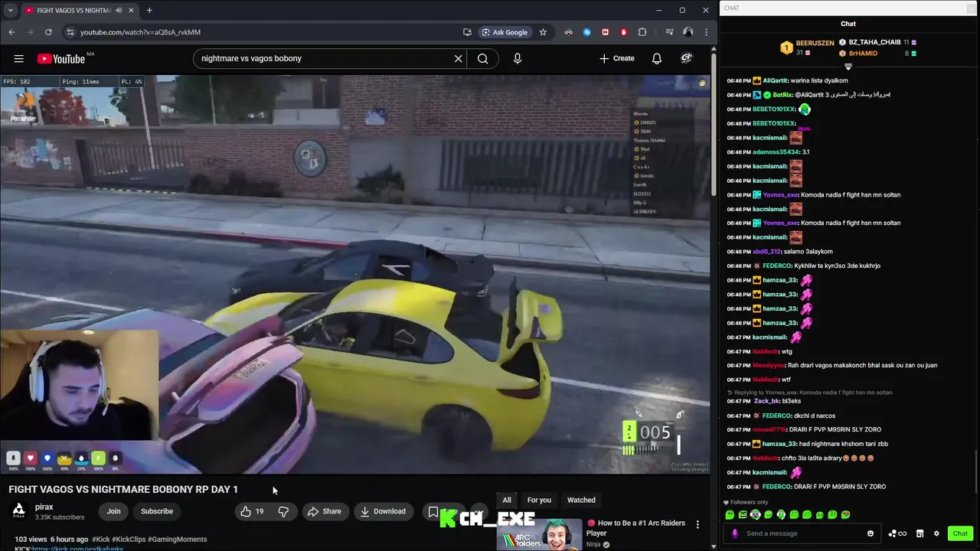Click the video player to pause
Viewport: 980px width, 551px height.
355,274
